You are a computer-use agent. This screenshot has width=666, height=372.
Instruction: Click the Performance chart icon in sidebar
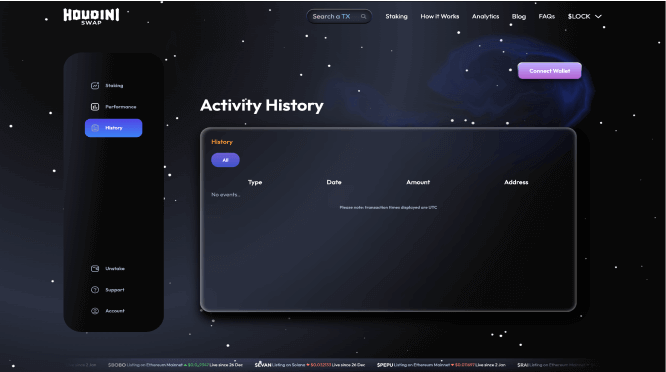(x=95, y=107)
